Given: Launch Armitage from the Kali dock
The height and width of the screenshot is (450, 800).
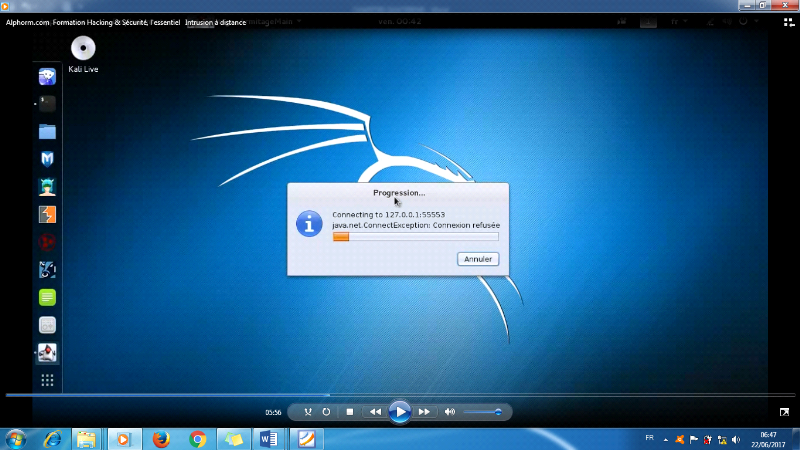Looking at the screenshot, I should [47, 186].
